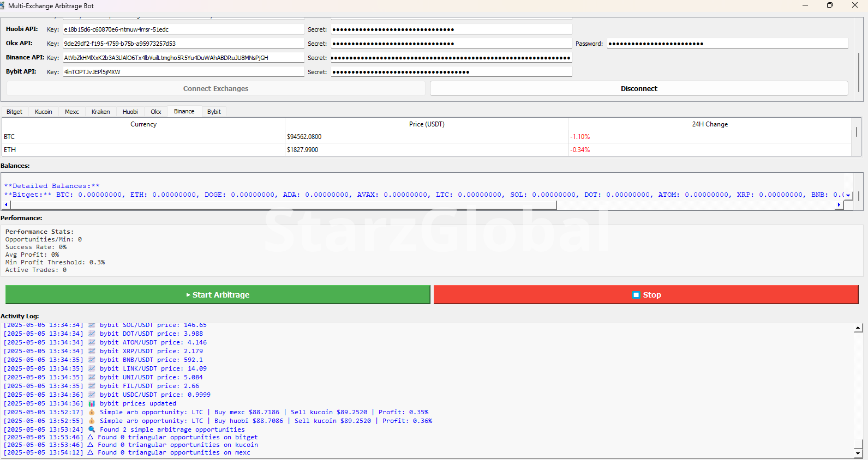
Task: Click the Price (USDT) column header
Action: (x=427, y=124)
